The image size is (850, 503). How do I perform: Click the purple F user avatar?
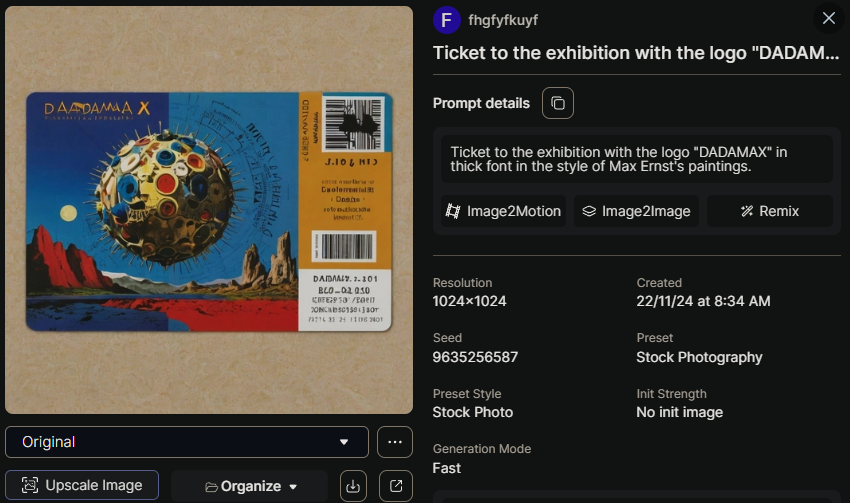coord(446,19)
